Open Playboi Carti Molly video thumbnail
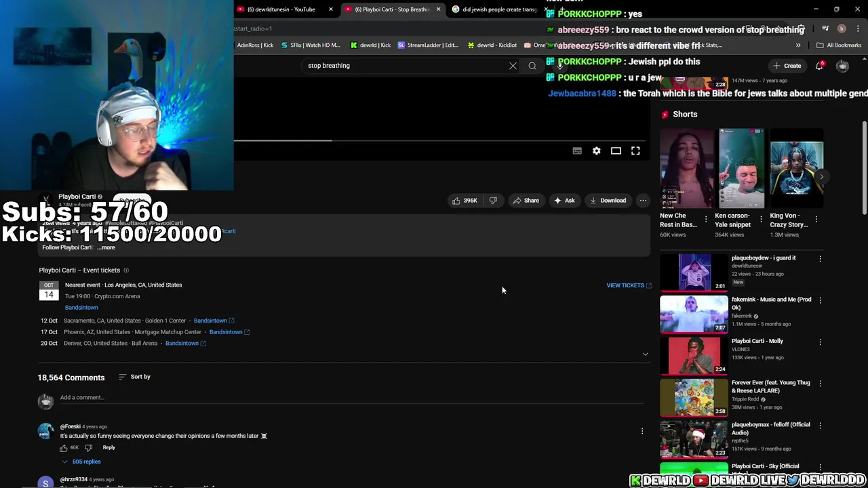868x488 pixels. 694,356
